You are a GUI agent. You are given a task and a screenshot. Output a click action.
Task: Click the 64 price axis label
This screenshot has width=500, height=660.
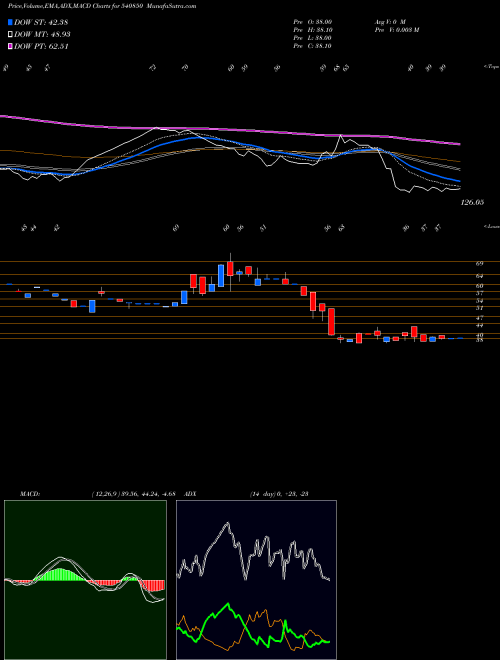(x=479, y=276)
